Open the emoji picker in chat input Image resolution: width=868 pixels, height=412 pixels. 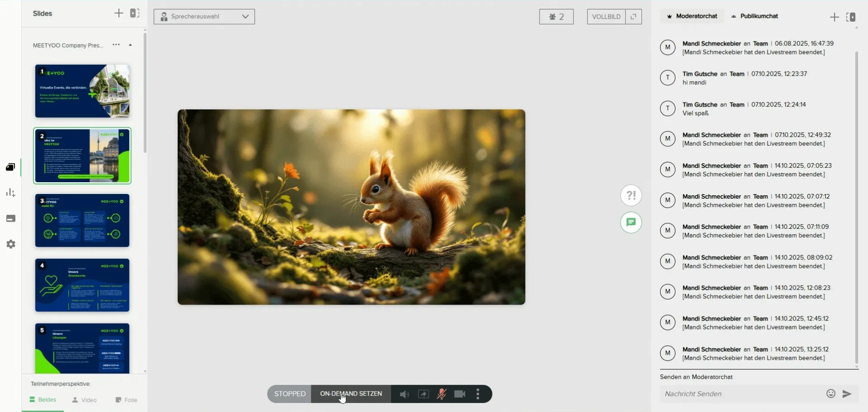click(x=830, y=393)
